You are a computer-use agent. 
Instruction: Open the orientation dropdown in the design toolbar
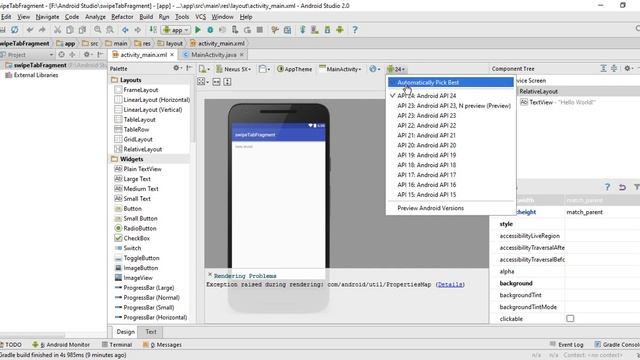pos(264,69)
